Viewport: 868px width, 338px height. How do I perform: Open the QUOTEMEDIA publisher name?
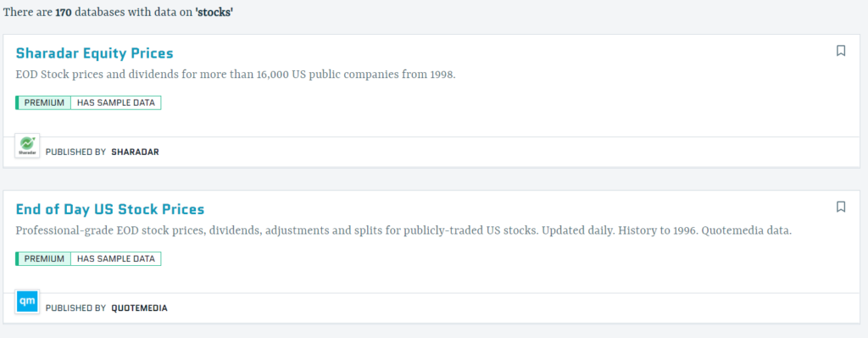(x=140, y=308)
